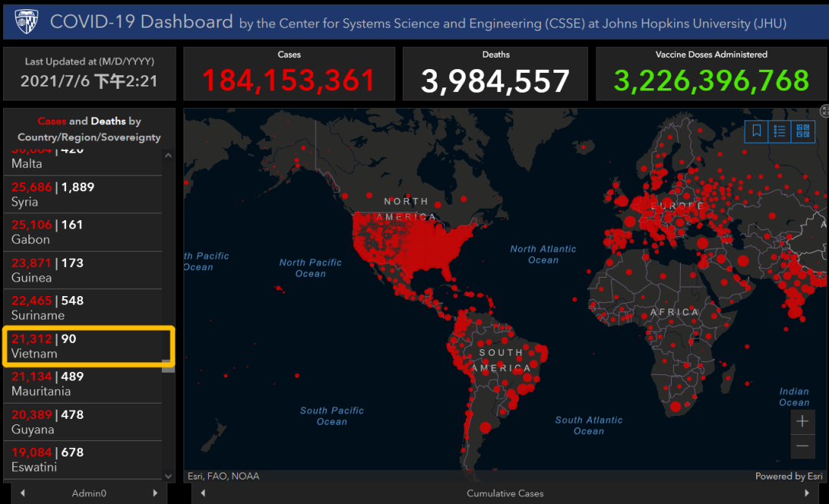The width and height of the screenshot is (829, 504).
Task: Open the basemap gallery switcher
Action: [803, 131]
